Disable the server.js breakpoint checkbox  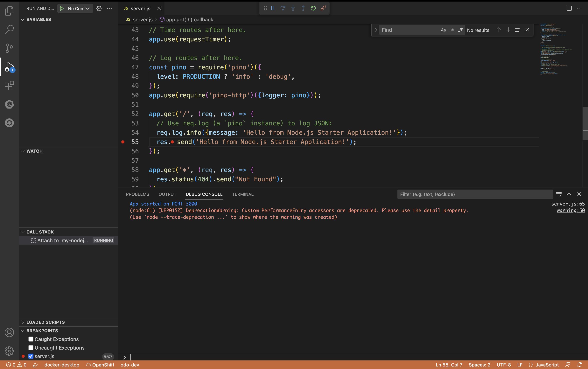[31, 356]
